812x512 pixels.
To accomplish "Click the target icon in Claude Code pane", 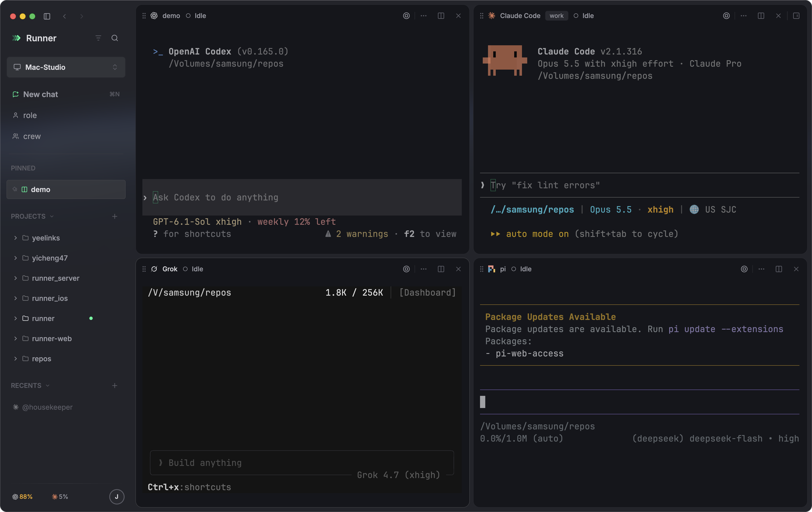I will click(x=726, y=16).
